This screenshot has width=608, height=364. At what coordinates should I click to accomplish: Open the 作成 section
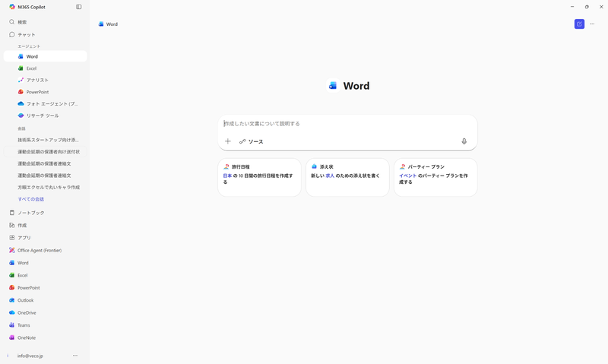point(45,225)
